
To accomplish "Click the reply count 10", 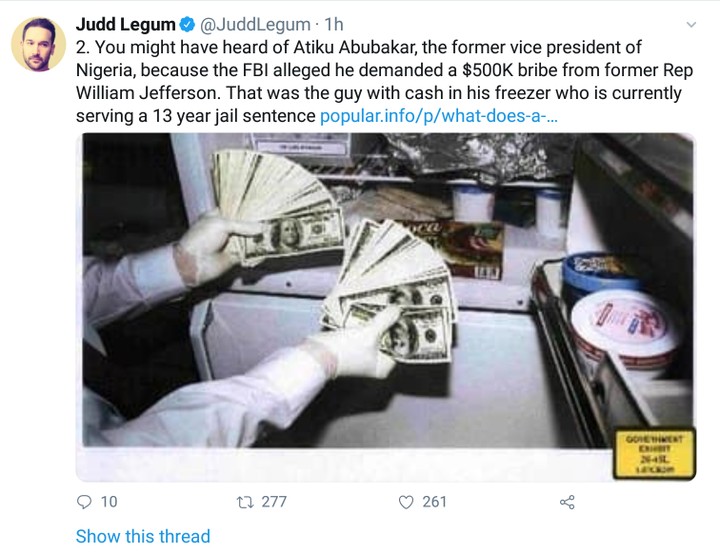I will pyautogui.click(x=109, y=501).
